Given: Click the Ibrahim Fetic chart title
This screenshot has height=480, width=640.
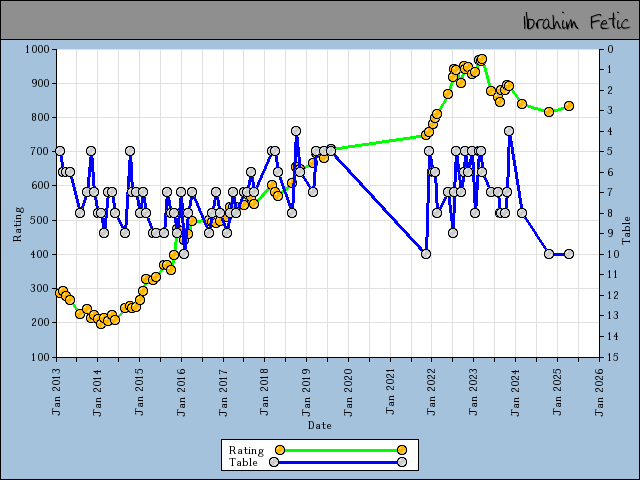Looking at the screenshot, I should [576, 22].
